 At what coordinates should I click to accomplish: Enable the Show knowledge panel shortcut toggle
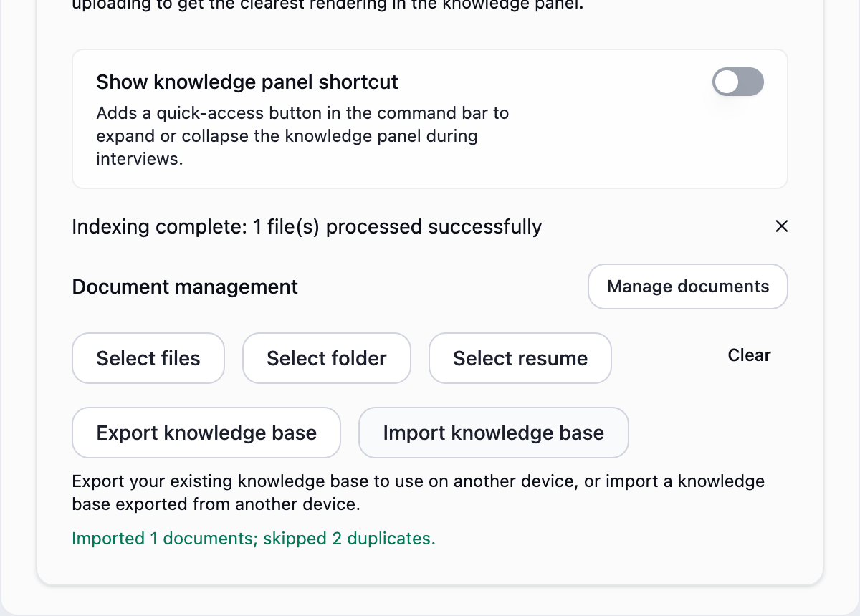coord(738,82)
